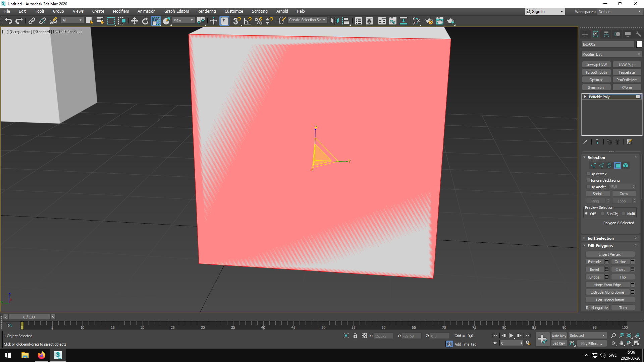Open the File menu
Screen dimensions: 644x362
click(7, 11)
